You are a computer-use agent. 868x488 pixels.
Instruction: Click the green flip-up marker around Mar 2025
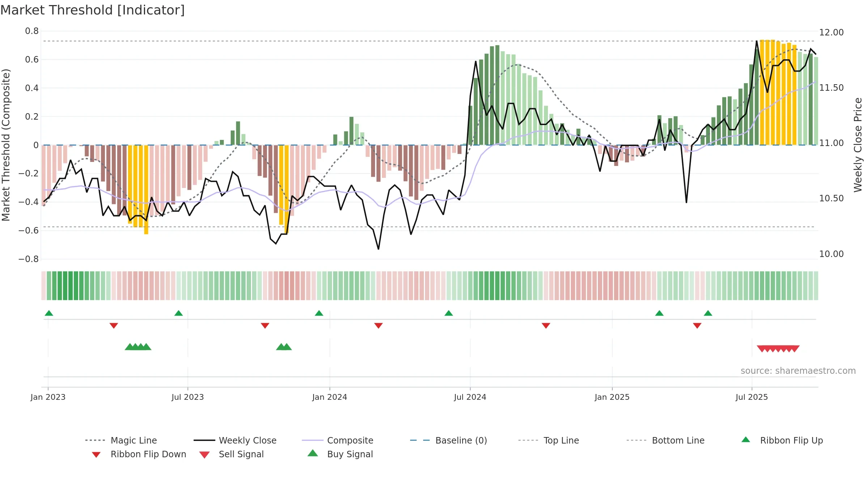pyautogui.click(x=659, y=313)
